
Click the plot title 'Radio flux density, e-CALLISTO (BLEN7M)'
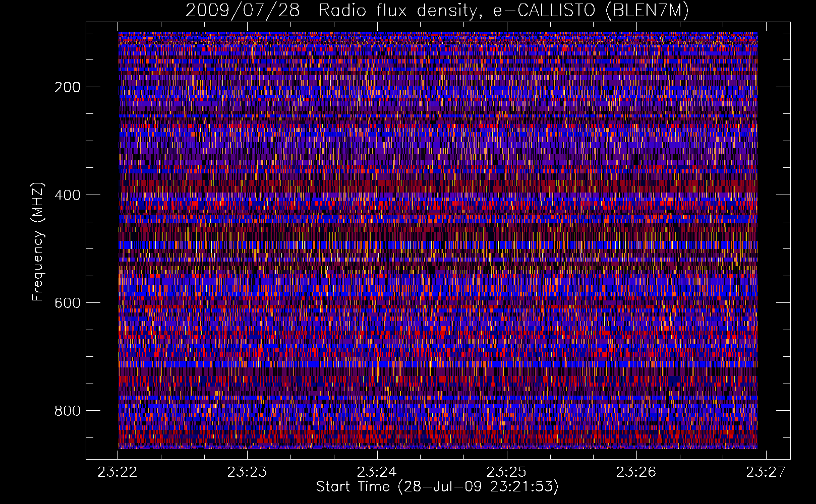coord(503,10)
